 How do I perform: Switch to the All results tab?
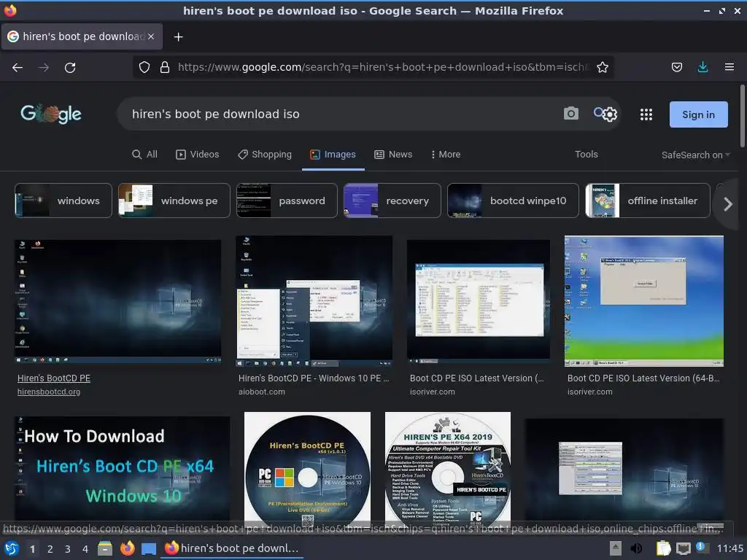pyautogui.click(x=145, y=155)
